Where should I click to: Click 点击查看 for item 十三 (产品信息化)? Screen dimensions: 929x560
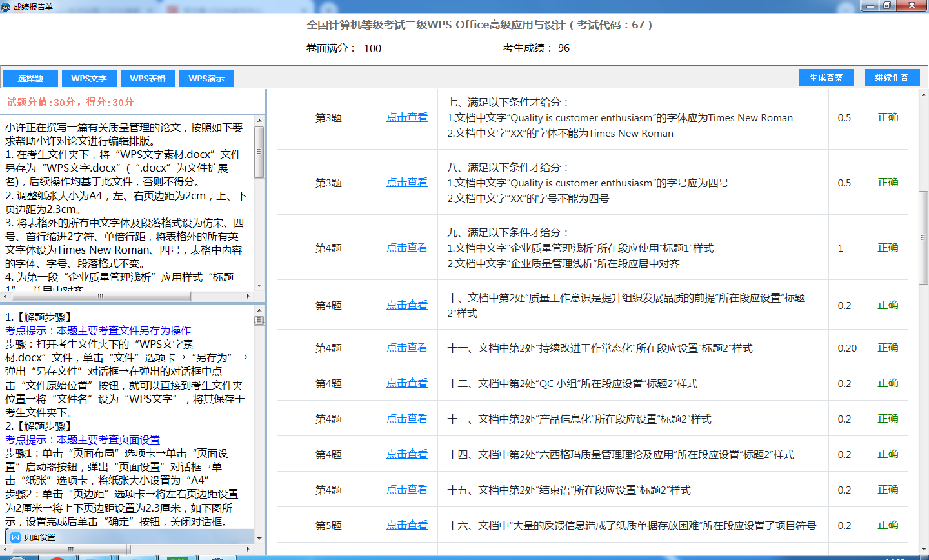click(x=407, y=419)
